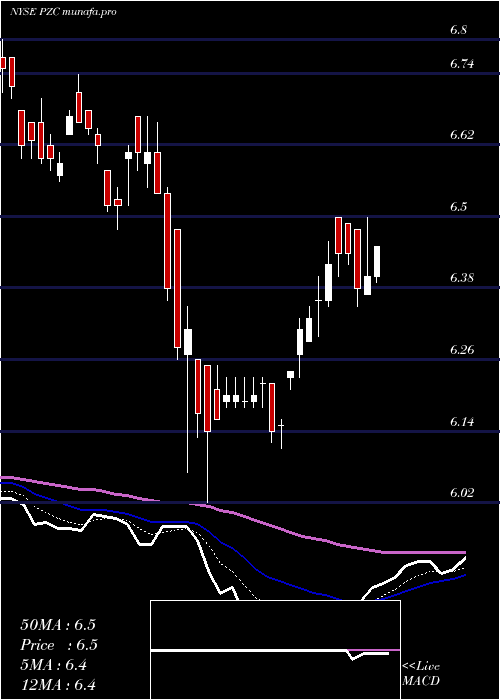
Task: Click the 5MA : 6.4 readout
Action: 54,665
